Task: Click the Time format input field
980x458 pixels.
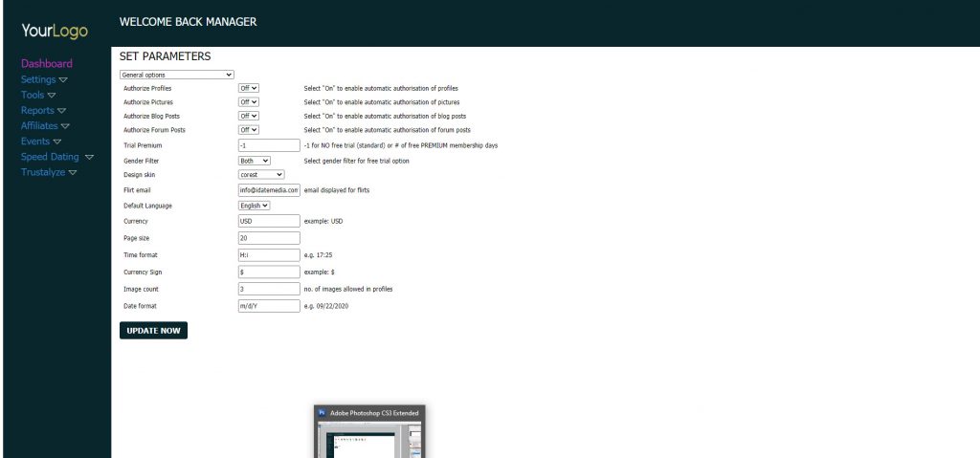Action: coord(269,255)
